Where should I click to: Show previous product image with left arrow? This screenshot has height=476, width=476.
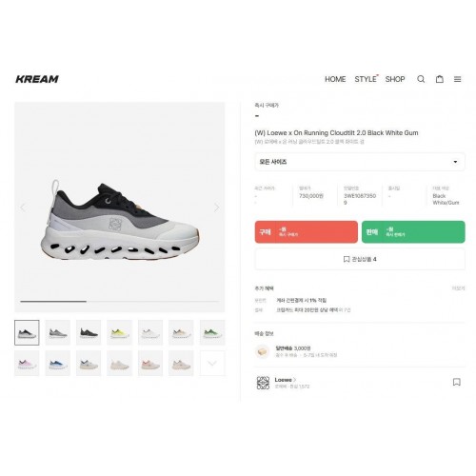click(x=23, y=208)
